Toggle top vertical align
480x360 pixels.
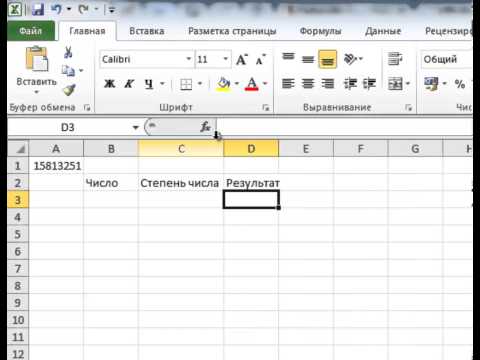coord(288,58)
